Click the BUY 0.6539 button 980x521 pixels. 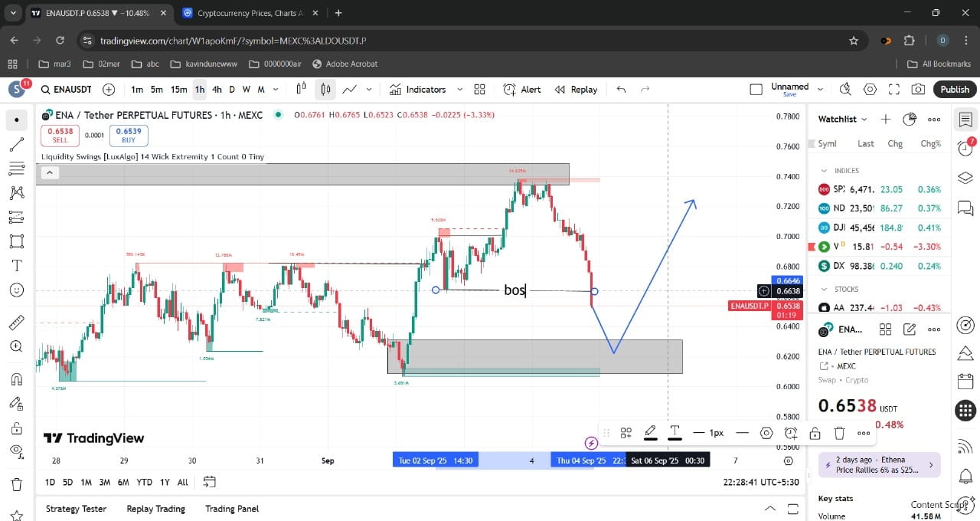[x=129, y=136]
